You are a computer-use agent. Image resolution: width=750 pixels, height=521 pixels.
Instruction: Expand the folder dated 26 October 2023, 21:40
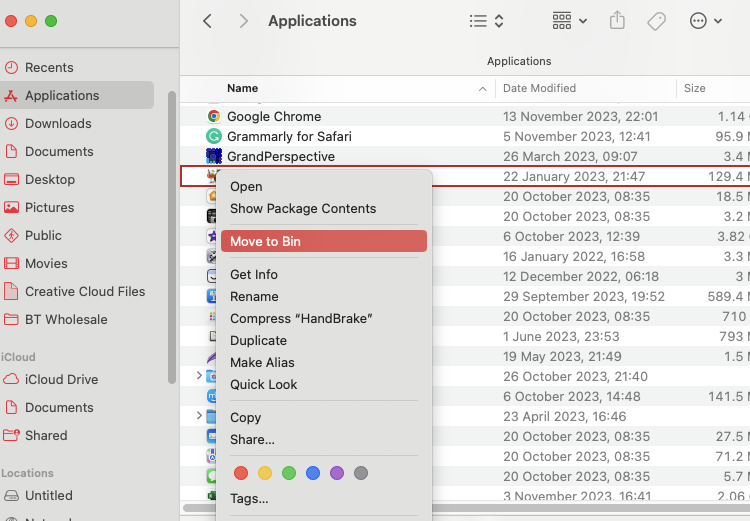pyautogui.click(x=199, y=376)
